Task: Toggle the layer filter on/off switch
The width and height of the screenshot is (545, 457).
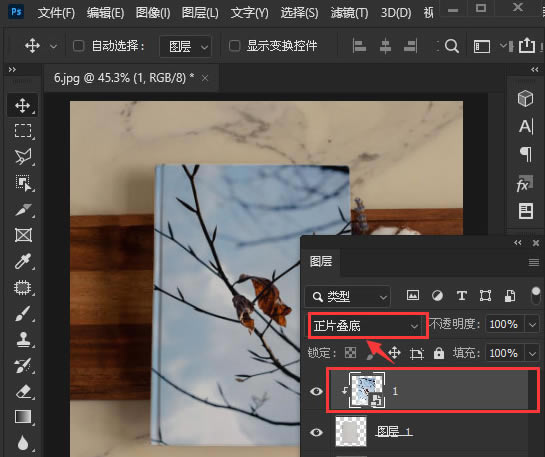Action: tap(536, 295)
